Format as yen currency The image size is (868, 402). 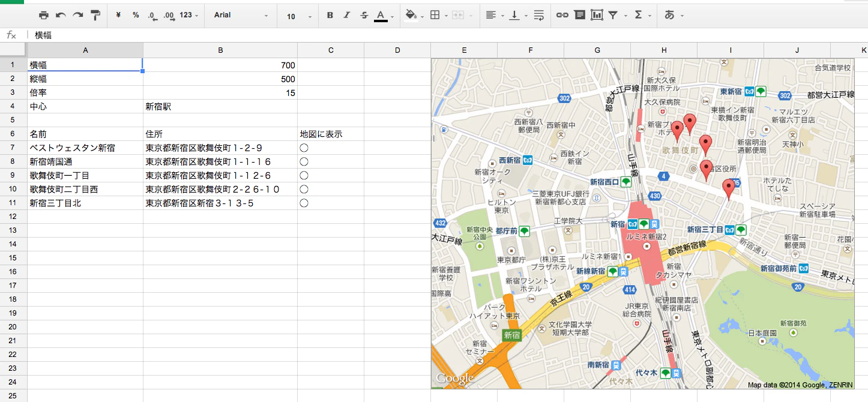pos(118,16)
